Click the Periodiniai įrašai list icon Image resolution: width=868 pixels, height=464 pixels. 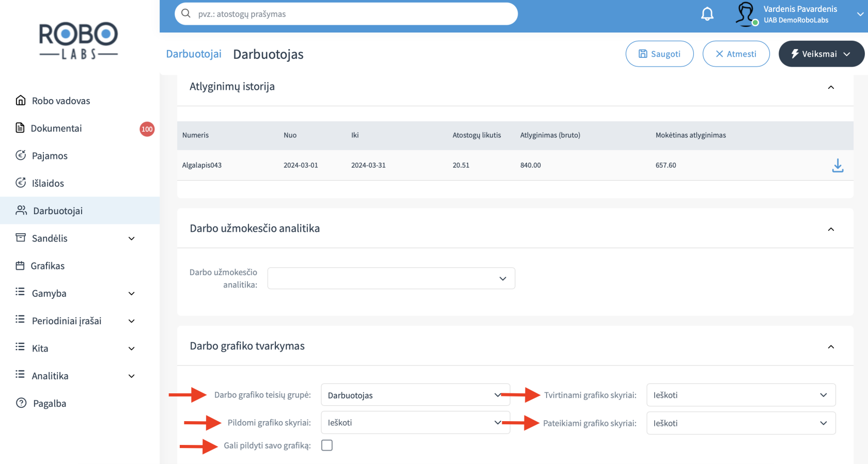(x=20, y=319)
